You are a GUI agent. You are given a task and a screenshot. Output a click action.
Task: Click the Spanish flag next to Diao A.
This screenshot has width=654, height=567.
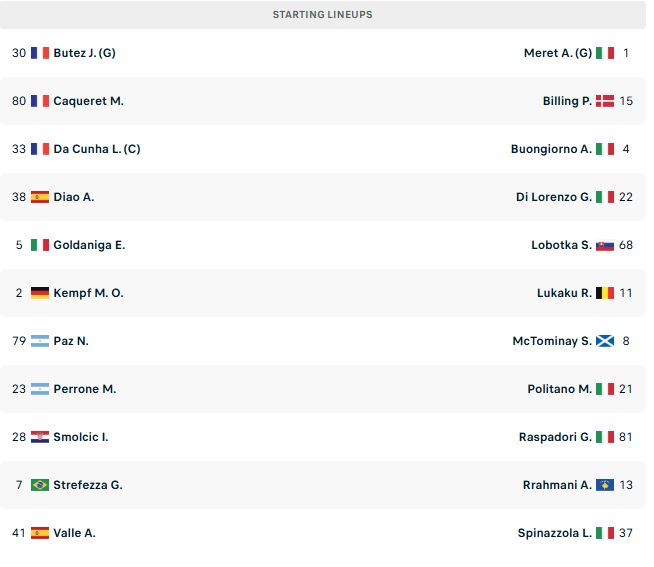[x=40, y=197]
